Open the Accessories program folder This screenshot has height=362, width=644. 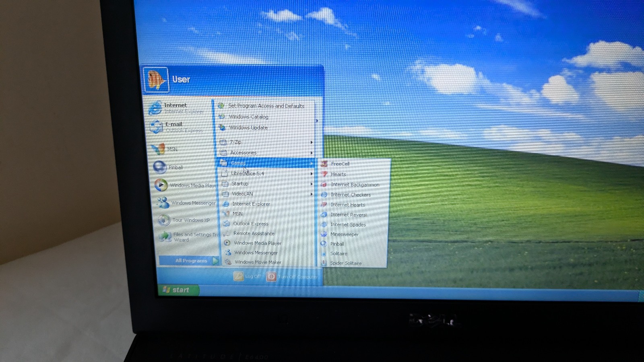click(x=266, y=153)
